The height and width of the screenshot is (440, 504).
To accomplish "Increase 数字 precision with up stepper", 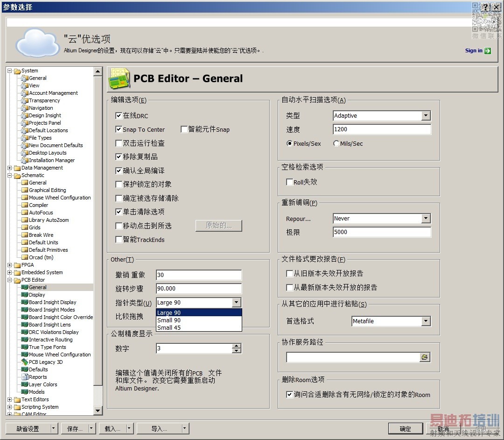I will coord(237,346).
